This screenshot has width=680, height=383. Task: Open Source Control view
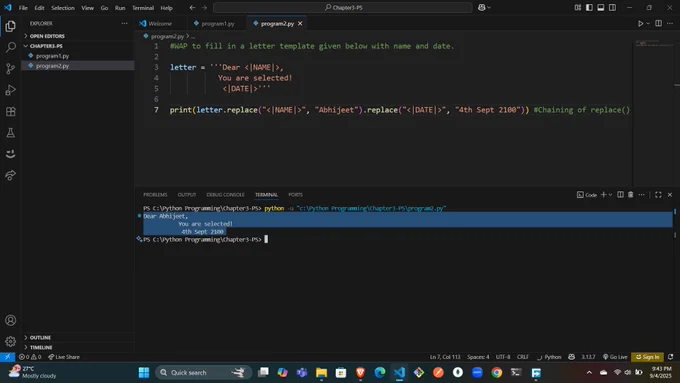point(10,69)
